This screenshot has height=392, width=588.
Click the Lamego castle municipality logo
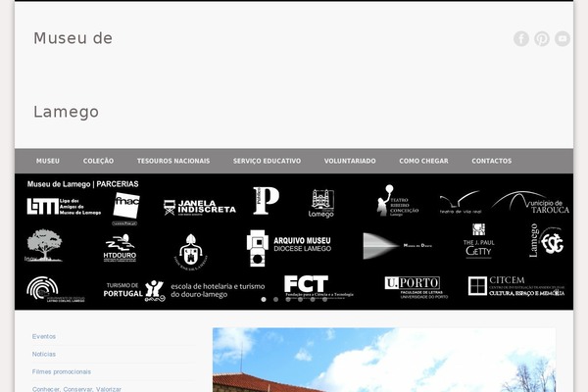(x=321, y=203)
